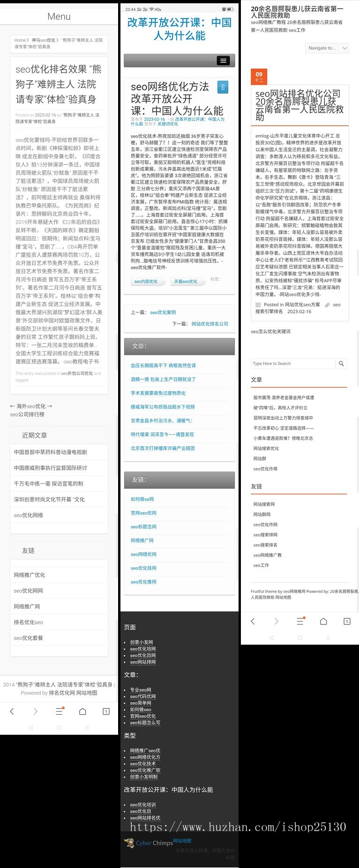Screen dimensions: 359x868
Task: Tap the browser home icon in the left screenshot
Action: click(82, 711)
